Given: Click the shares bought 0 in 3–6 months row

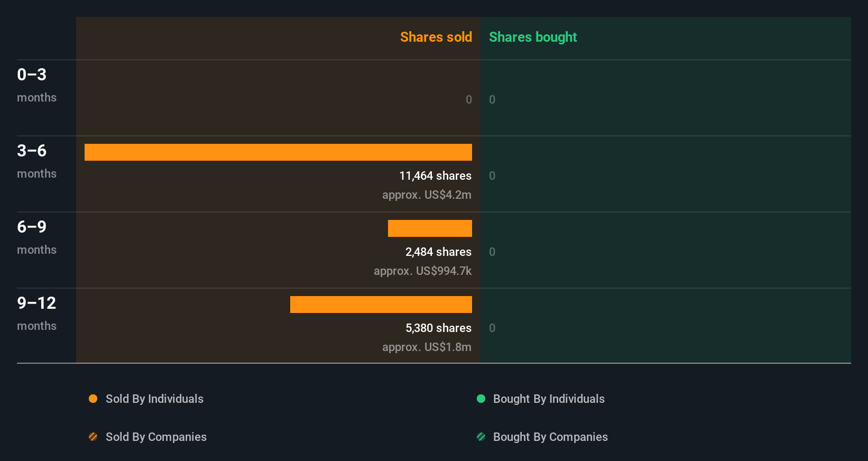Looking at the screenshot, I should tap(492, 176).
